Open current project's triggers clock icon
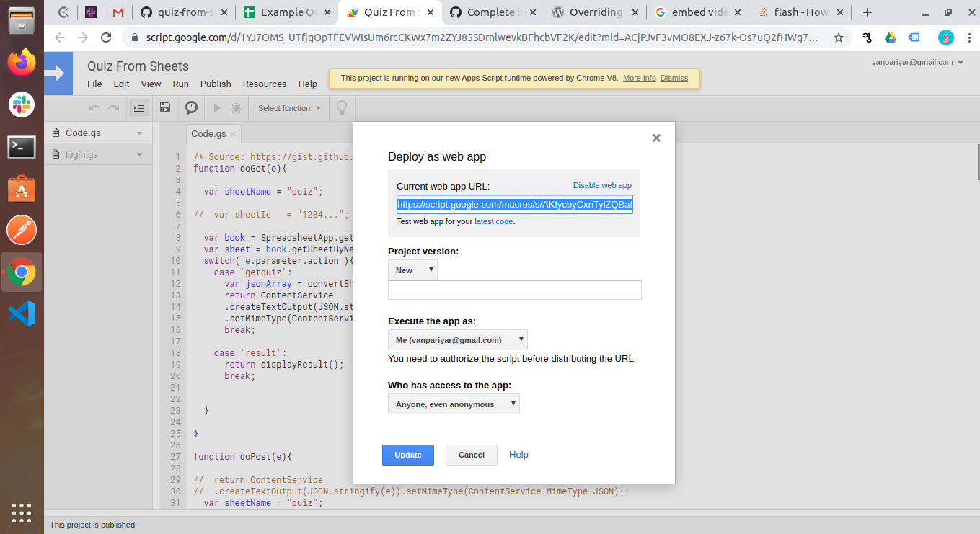Screen dimensions: 980x534 pos(191,108)
